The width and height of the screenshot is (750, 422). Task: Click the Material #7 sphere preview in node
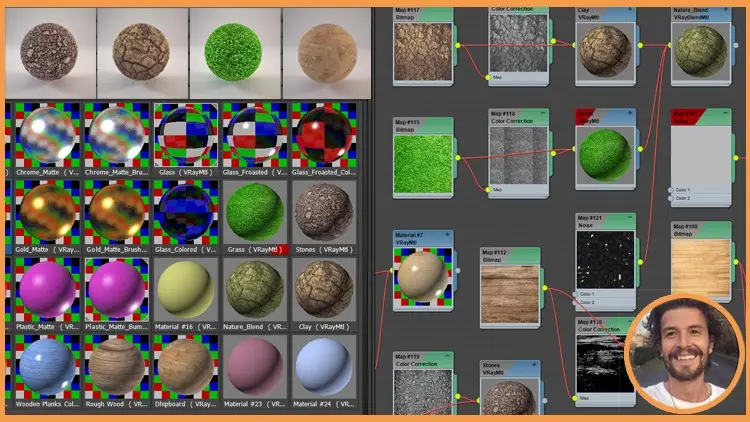(423, 276)
